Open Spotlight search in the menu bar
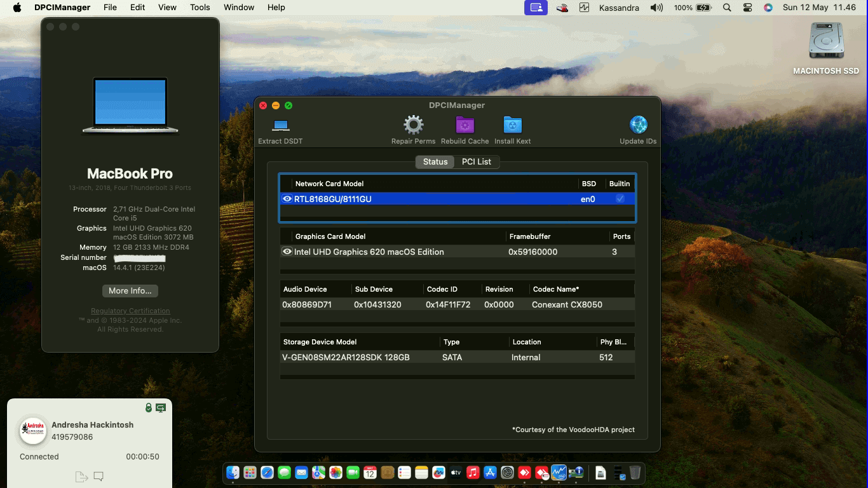868x488 pixels. [x=727, y=8]
